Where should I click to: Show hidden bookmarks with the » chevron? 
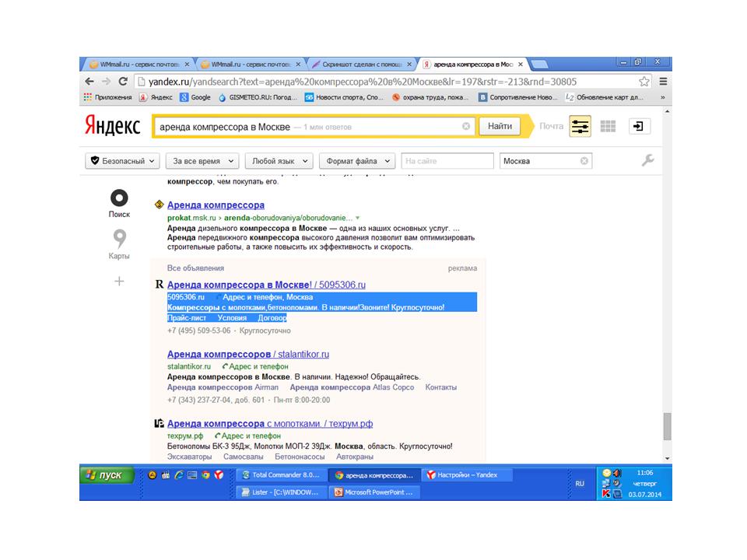tap(663, 97)
